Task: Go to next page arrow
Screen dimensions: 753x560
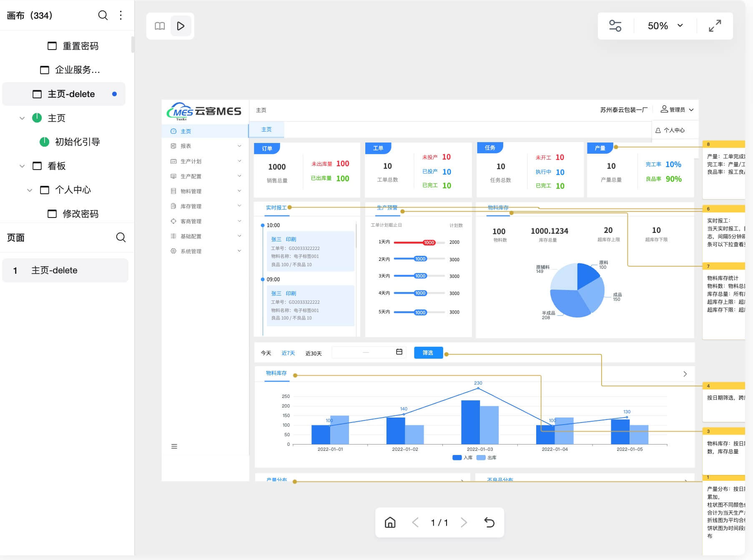Action: (x=464, y=522)
